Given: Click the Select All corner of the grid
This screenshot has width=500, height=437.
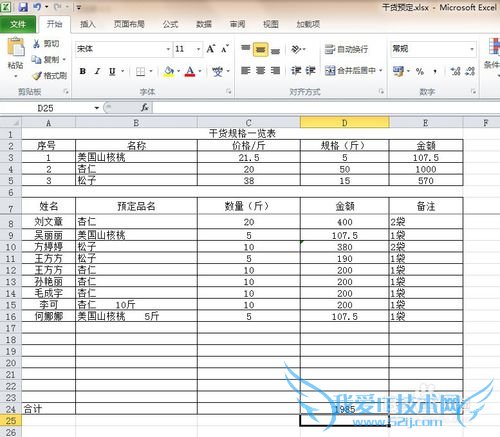Looking at the screenshot, I should coord(11,123).
